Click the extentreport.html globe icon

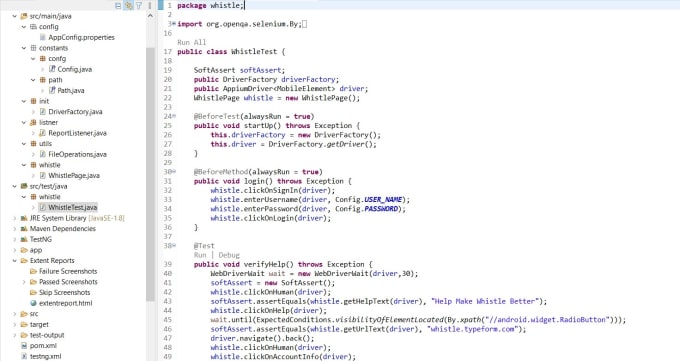tap(33, 303)
